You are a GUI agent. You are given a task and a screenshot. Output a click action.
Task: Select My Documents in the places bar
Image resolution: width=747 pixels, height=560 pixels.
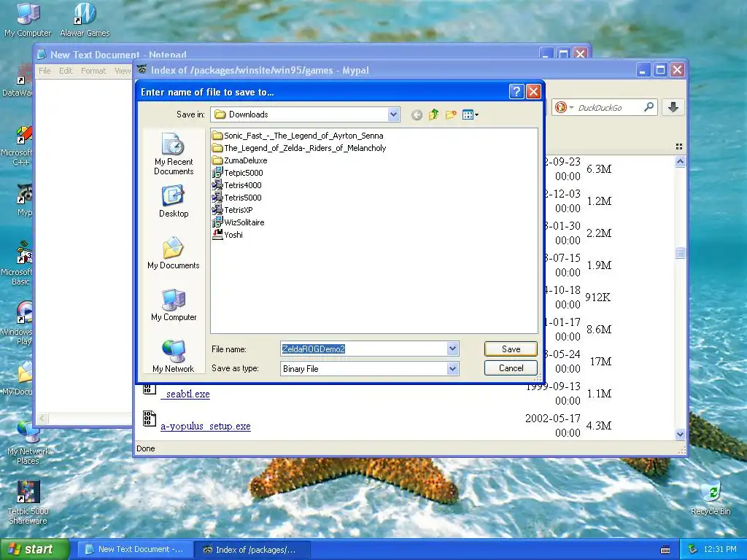coord(174,253)
